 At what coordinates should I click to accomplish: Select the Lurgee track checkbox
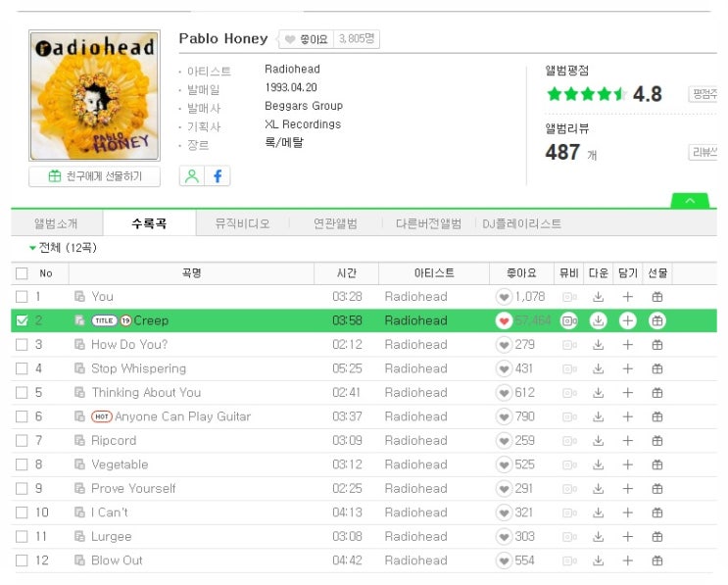point(22,537)
